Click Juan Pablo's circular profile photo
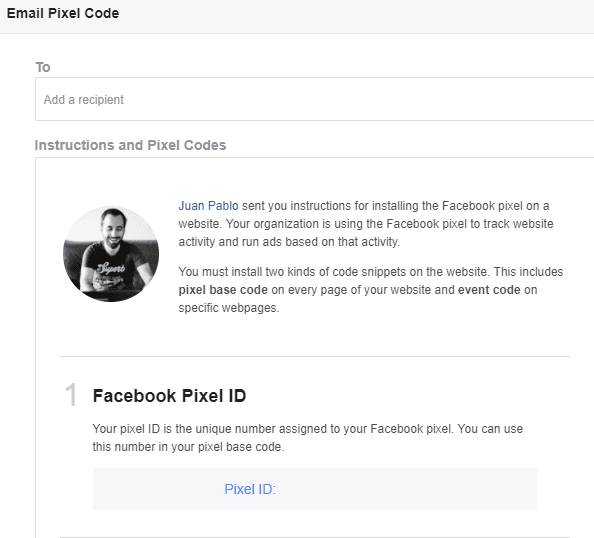This screenshot has height=538, width=594. [111, 254]
